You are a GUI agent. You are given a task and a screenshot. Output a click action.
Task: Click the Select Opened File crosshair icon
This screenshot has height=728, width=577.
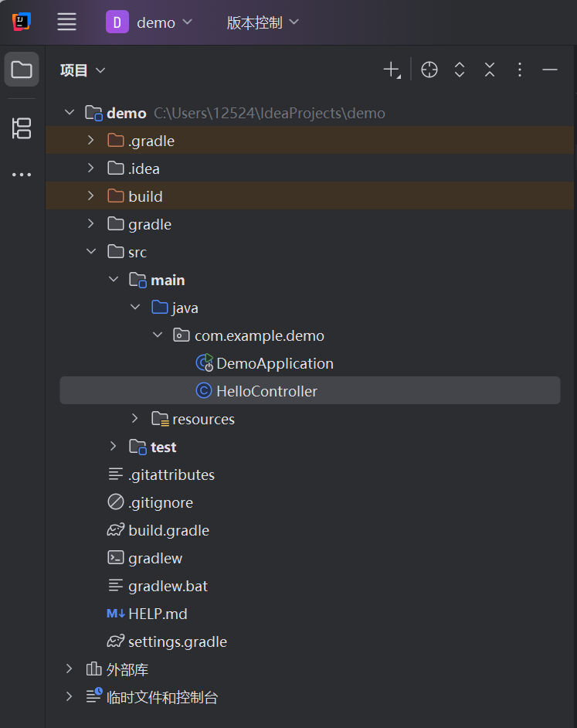pyautogui.click(x=429, y=70)
